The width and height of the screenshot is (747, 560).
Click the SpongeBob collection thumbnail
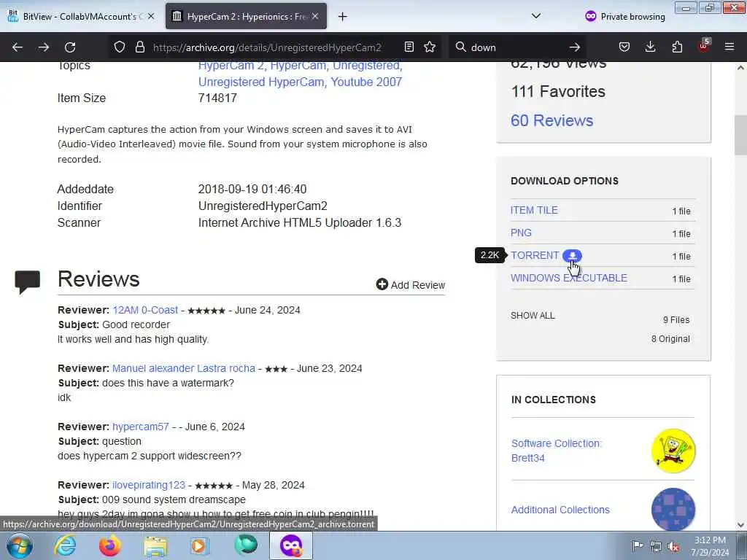(673, 451)
